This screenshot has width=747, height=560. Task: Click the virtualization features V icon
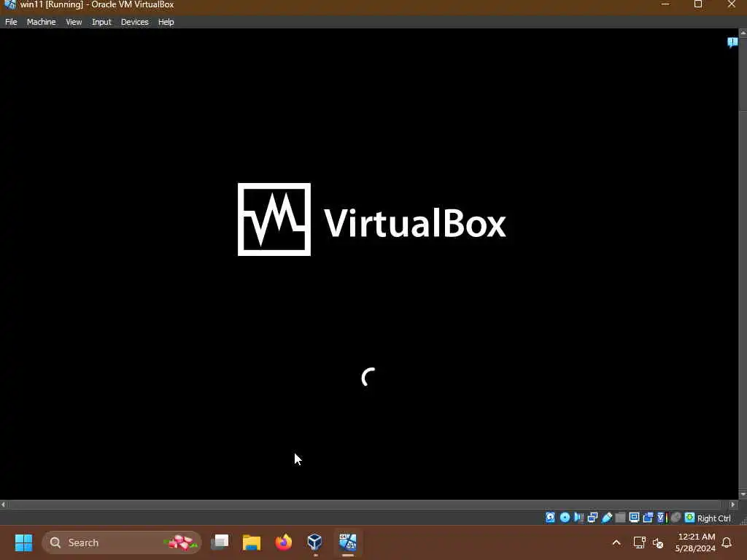662,518
